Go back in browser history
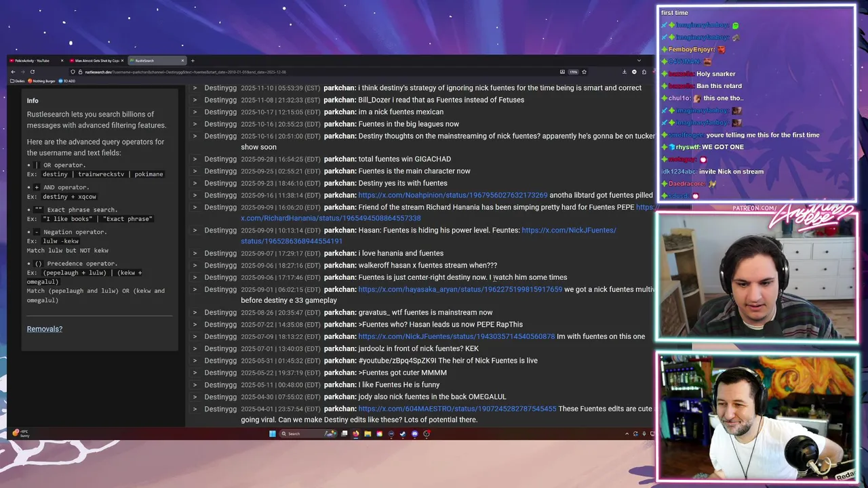This screenshot has height=488, width=868. [13, 72]
